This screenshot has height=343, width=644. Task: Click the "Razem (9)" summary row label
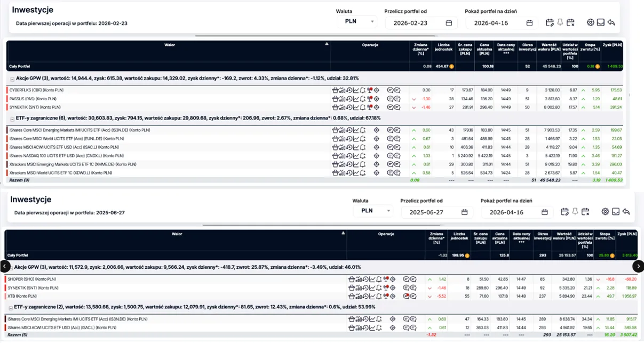point(19,180)
